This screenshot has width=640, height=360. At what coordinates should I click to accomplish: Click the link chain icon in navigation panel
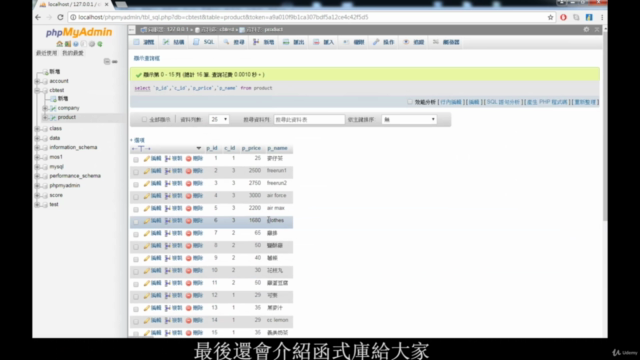[x=115, y=61]
